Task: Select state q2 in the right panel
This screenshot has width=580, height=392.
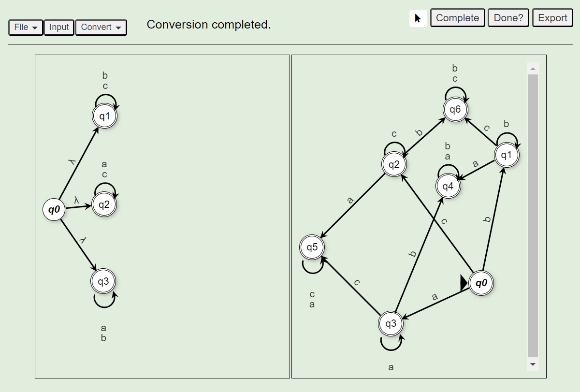Action: coord(394,164)
